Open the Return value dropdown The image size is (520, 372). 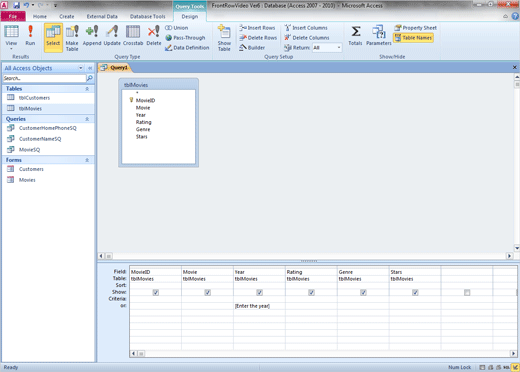[x=339, y=48]
